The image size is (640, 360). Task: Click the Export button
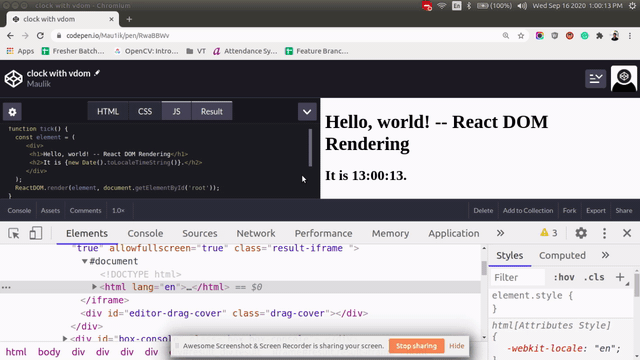click(596, 211)
